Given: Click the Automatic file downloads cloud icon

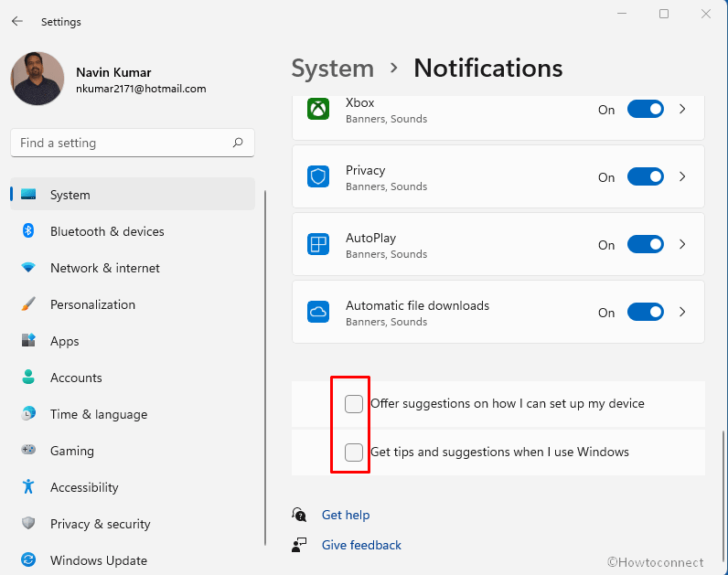Looking at the screenshot, I should 318,312.
